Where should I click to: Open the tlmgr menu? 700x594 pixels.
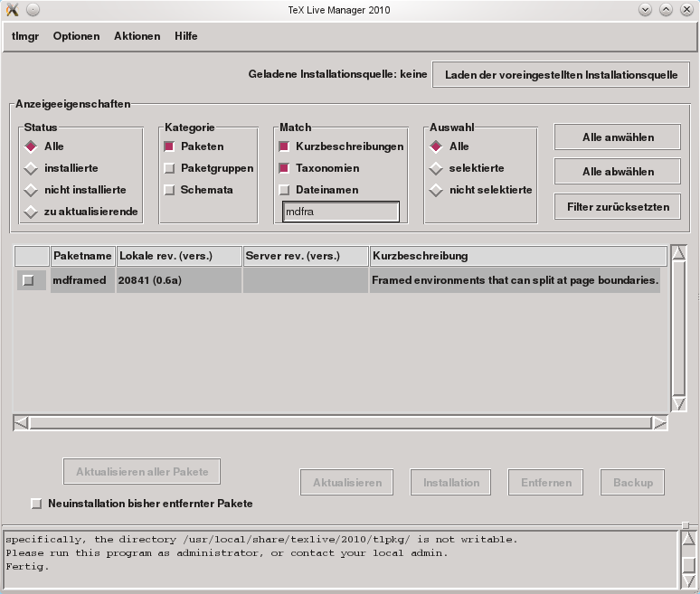pos(25,36)
